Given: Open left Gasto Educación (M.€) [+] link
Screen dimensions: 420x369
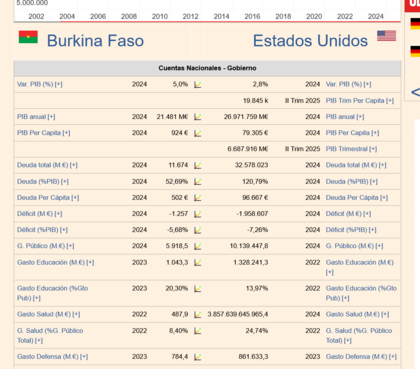Looking at the screenshot, I should coord(56,262).
